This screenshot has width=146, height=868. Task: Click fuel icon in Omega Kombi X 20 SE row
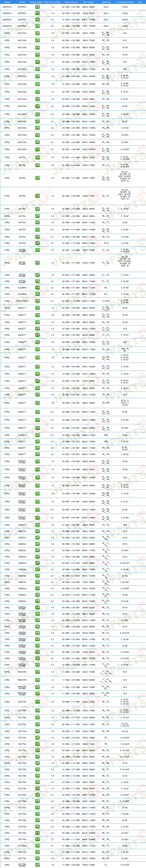(37, 665)
